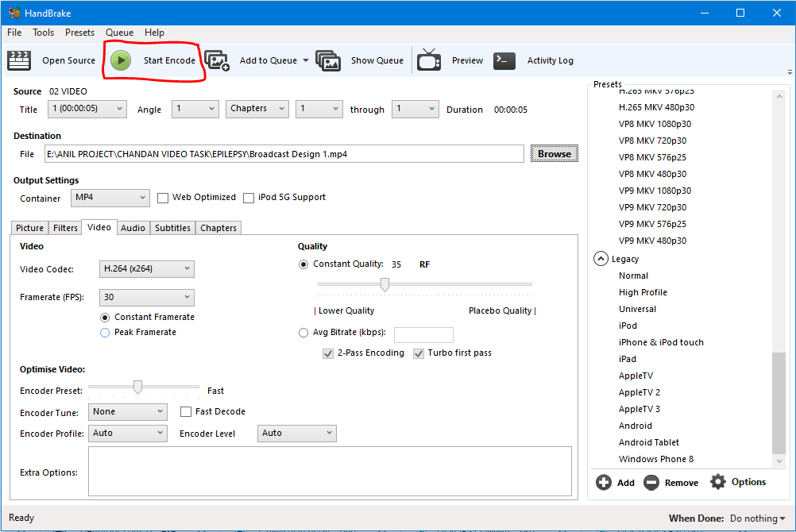Image resolution: width=796 pixels, height=532 pixels.
Task: Click the green Start Encode play icon
Action: tap(121, 60)
